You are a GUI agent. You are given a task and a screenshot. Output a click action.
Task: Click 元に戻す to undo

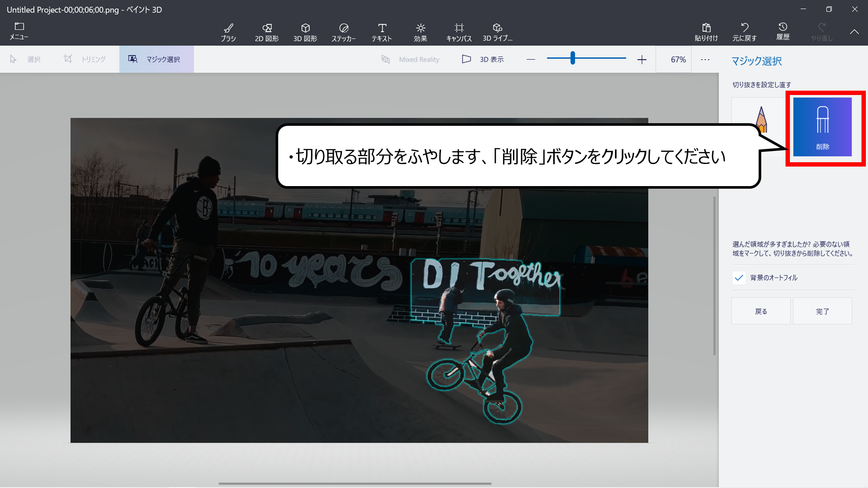coord(744,33)
